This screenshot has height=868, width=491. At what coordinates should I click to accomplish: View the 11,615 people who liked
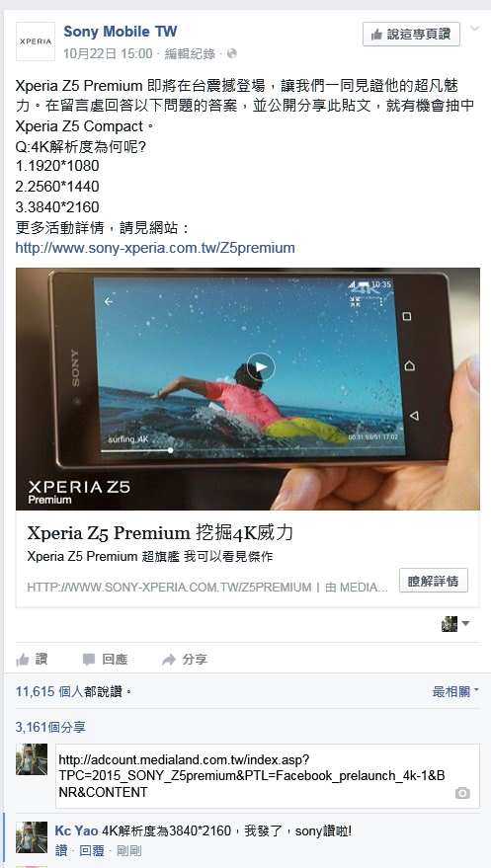tap(49, 691)
